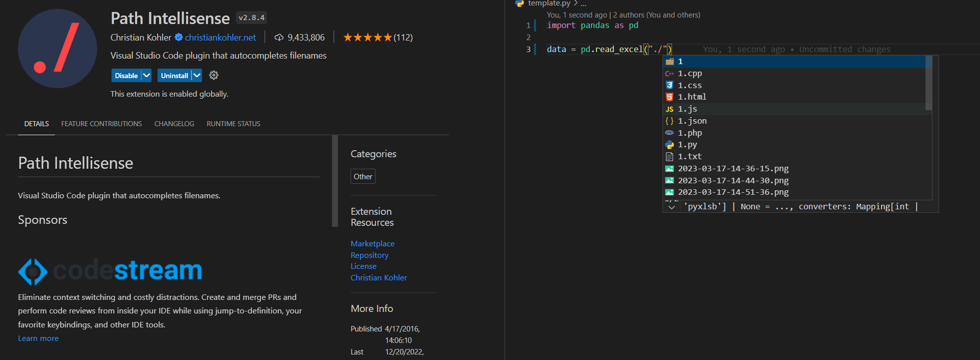Select the braces icon for 1.json

(x=669, y=121)
